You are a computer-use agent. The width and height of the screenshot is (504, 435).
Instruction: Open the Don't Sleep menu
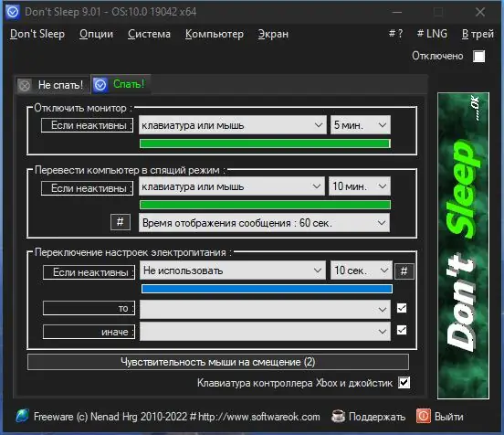tap(37, 34)
